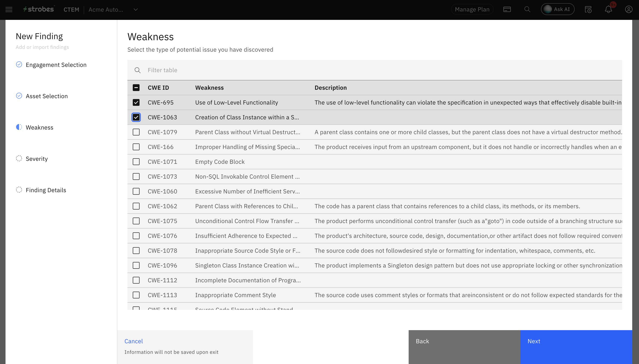
Task: Click the Strobes logo
Action: 39,9
